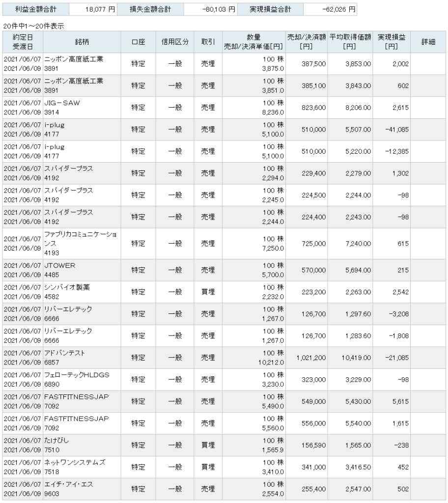The image size is (448, 503).
Task: Click the 452 realized profit value
Action: (x=403, y=468)
